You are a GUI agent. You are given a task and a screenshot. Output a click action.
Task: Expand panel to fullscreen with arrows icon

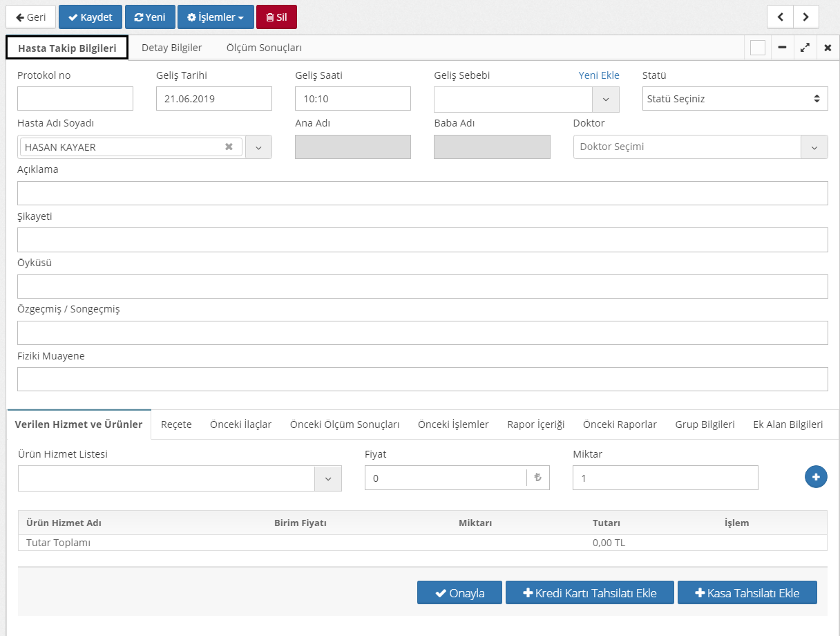[x=805, y=48]
